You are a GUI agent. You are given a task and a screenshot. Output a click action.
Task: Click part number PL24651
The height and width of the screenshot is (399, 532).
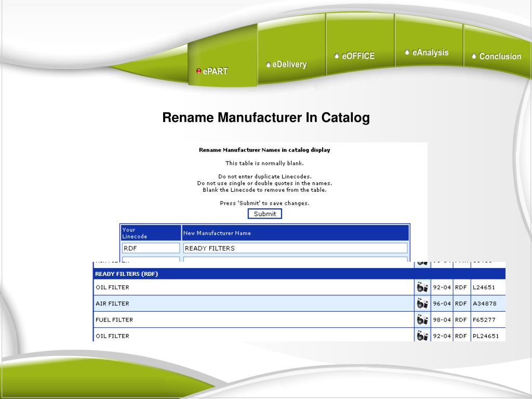(486, 336)
